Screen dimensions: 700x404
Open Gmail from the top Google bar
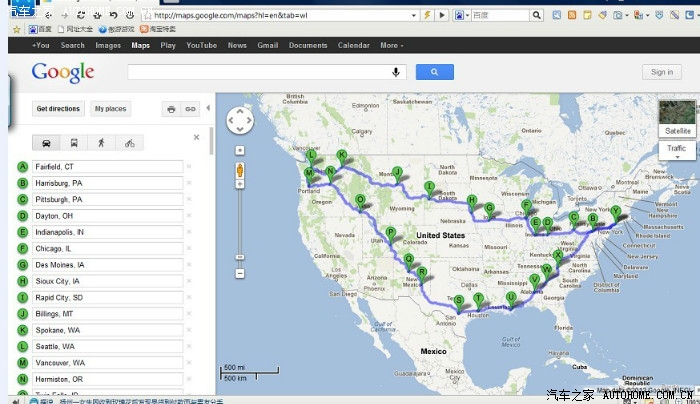(267, 45)
